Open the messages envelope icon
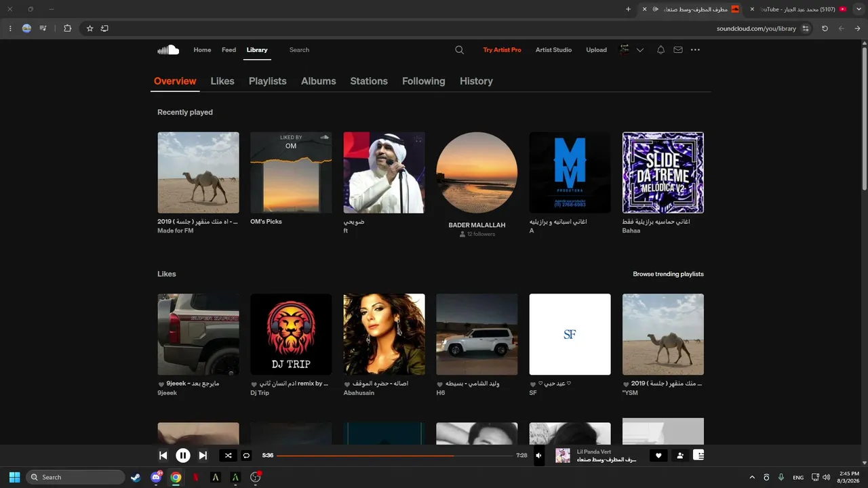The image size is (868, 488). click(x=678, y=49)
